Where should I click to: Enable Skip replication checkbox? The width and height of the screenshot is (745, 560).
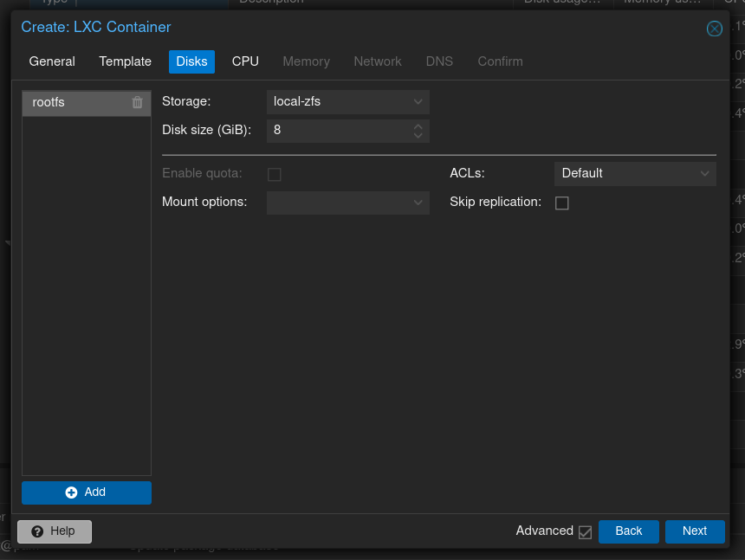[562, 203]
